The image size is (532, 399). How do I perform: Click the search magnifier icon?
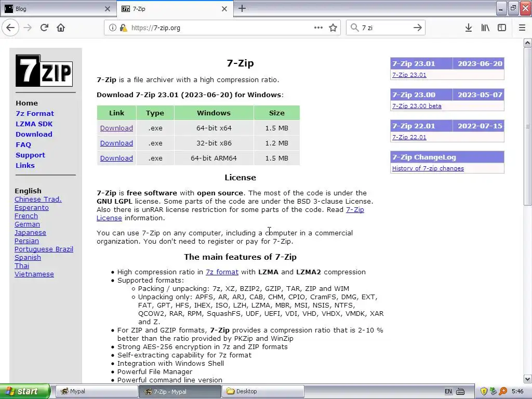(x=354, y=28)
